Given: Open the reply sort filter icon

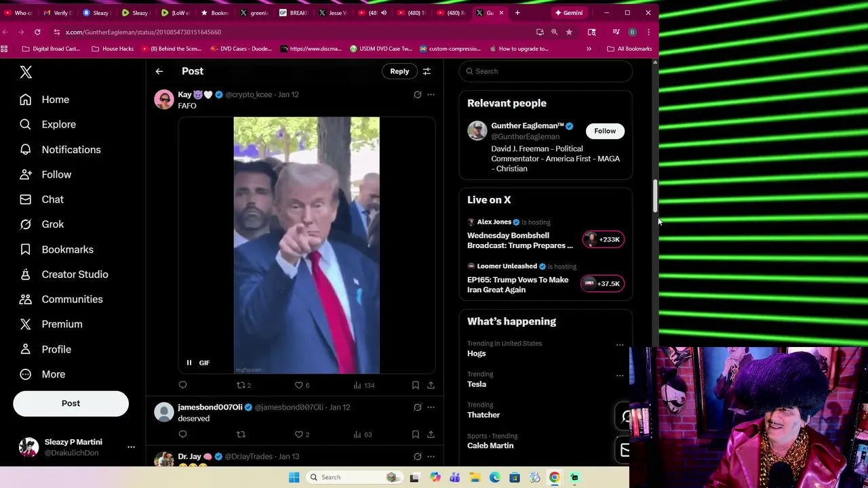Looking at the screenshot, I should click(427, 71).
